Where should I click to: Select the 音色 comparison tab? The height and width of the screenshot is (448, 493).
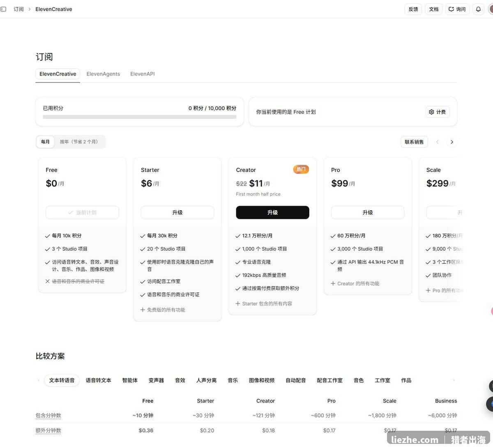point(359,380)
